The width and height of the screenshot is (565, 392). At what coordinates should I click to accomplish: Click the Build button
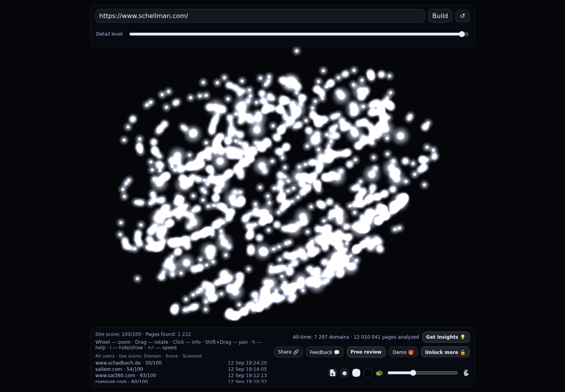[440, 16]
